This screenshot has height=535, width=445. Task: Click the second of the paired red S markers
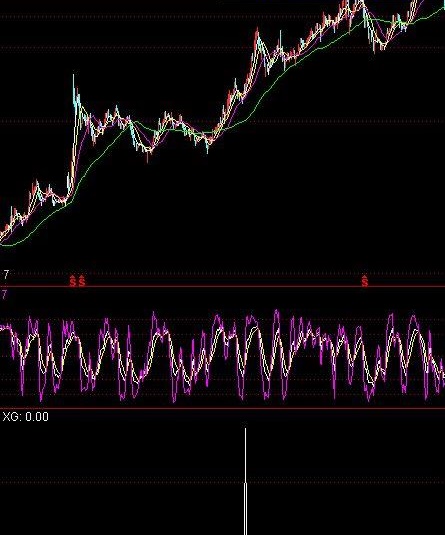point(82,281)
